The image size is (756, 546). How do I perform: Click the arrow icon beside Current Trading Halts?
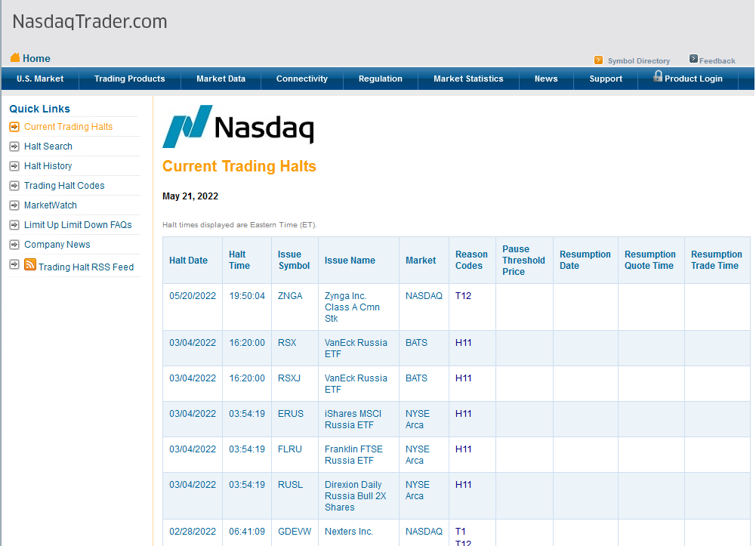click(x=14, y=127)
